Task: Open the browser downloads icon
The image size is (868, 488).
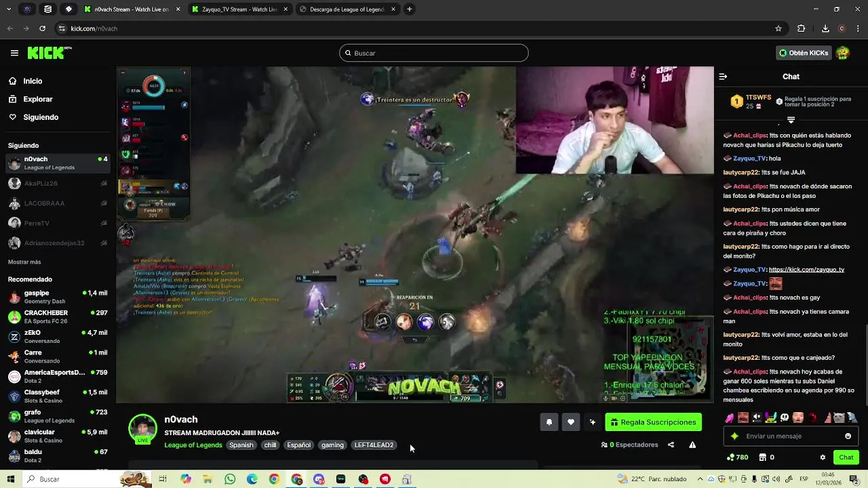Action: pyautogui.click(x=825, y=28)
